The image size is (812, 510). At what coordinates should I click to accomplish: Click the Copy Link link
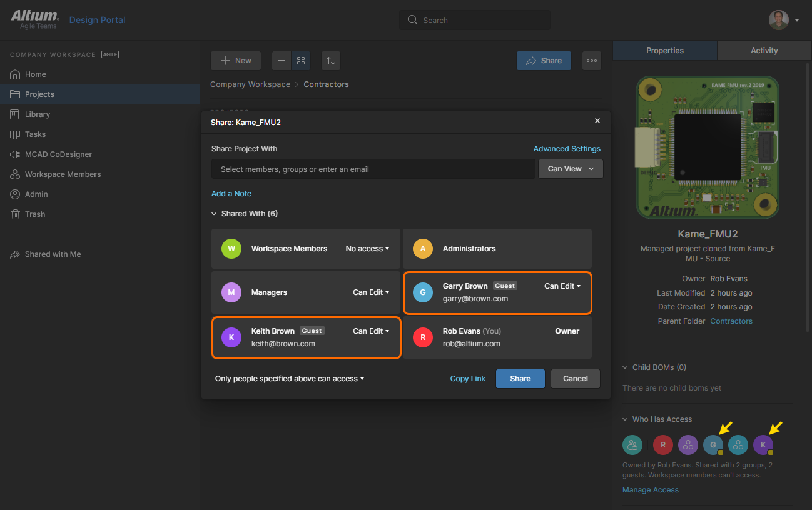coord(467,379)
